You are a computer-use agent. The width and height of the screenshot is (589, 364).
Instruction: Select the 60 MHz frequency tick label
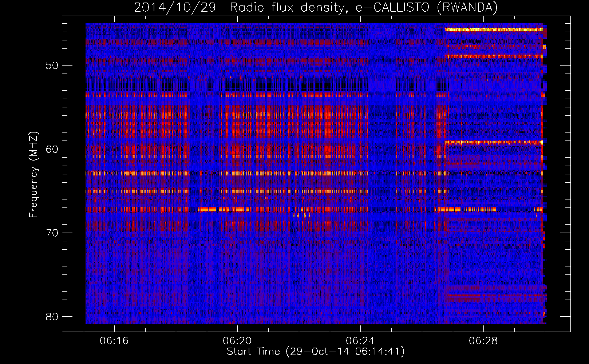point(52,149)
